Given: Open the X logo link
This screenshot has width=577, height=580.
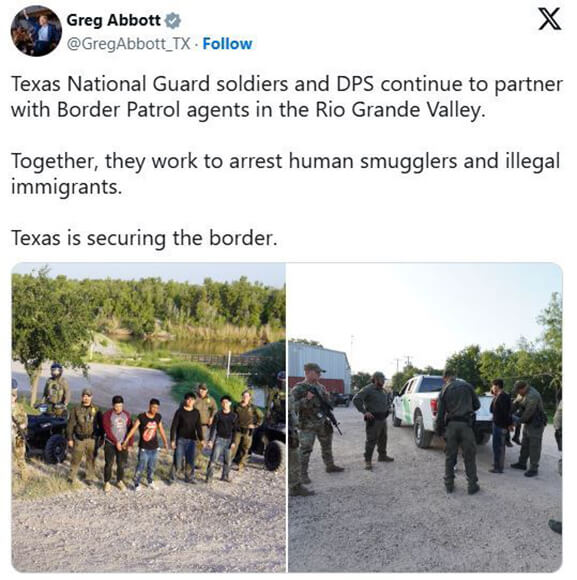Looking at the screenshot, I should tap(549, 20).
